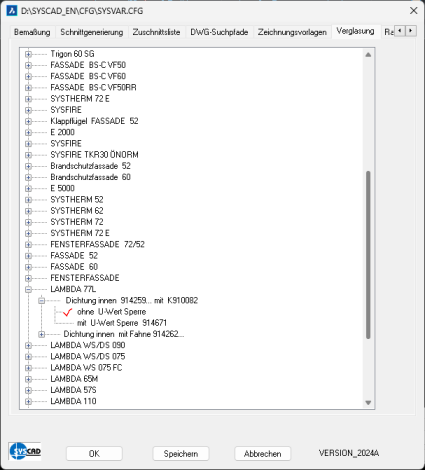The width and height of the screenshot is (425, 470).
Task: Click the VERSION_2024A text
Action: tap(349, 453)
